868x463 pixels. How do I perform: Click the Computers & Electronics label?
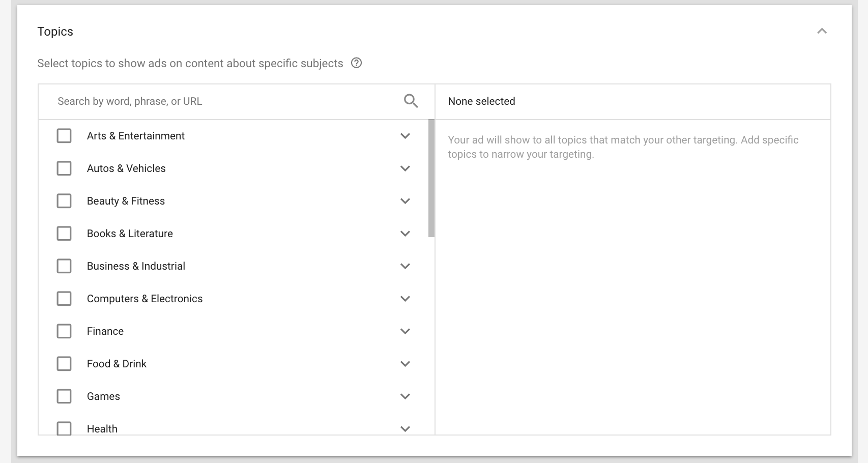click(144, 299)
